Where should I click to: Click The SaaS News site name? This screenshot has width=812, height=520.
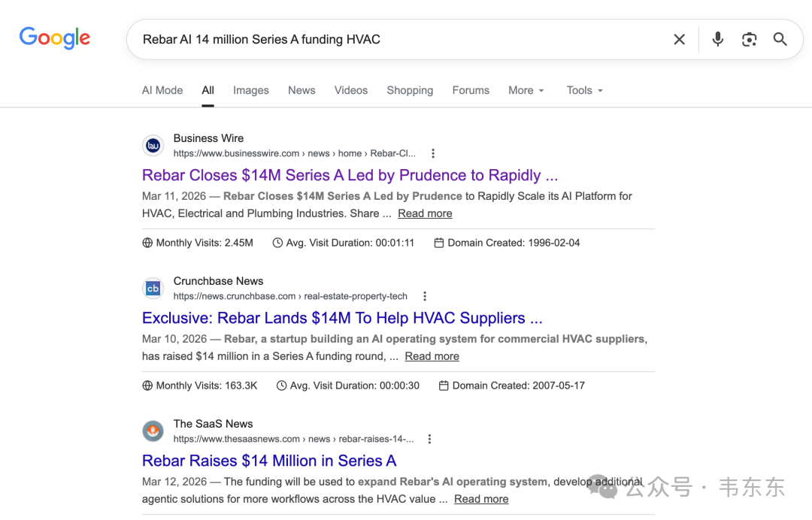pos(213,424)
